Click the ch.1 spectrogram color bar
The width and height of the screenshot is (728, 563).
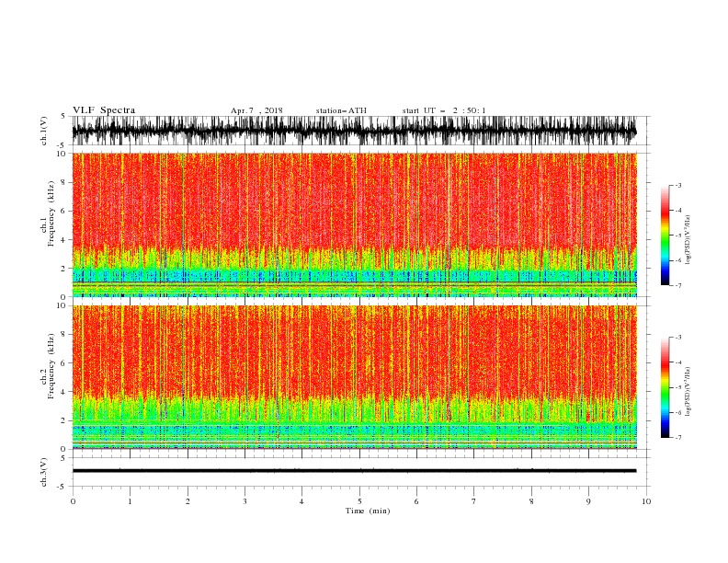click(665, 236)
